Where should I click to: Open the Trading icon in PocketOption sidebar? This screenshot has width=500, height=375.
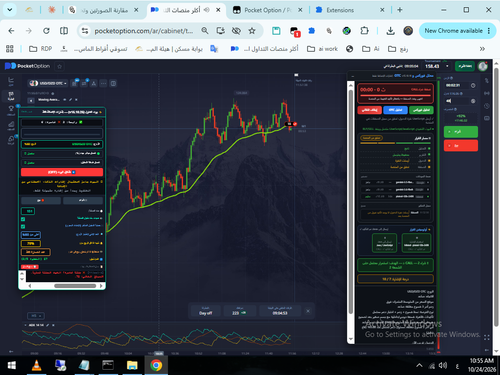click(11, 96)
